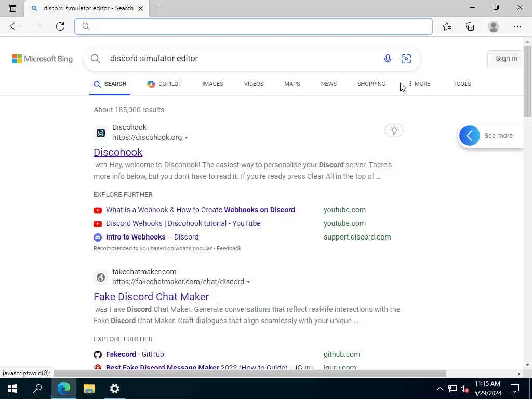Open File Explorer from taskbar

89,389
